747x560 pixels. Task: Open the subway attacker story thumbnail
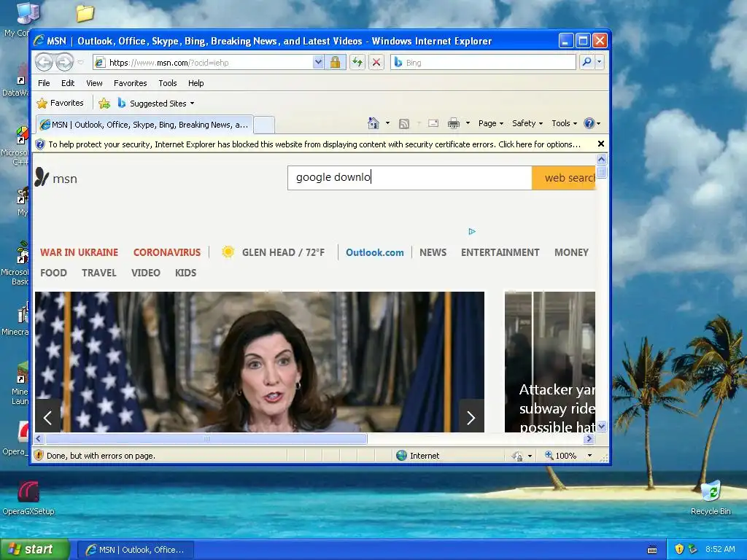(x=550, y=362)
